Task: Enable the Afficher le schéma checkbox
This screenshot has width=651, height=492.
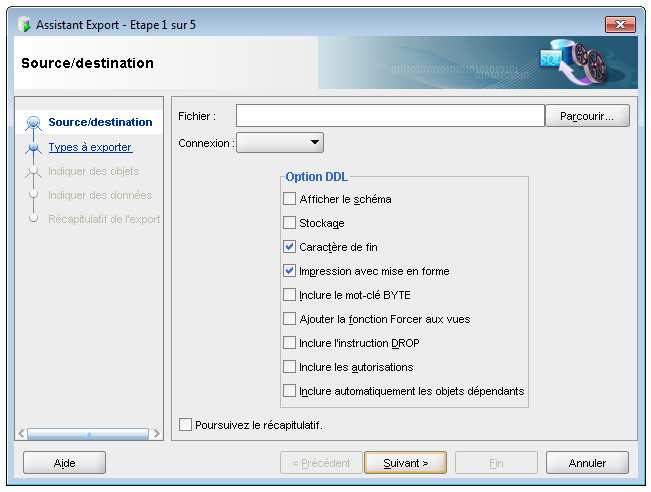Action: click(290, 199)
